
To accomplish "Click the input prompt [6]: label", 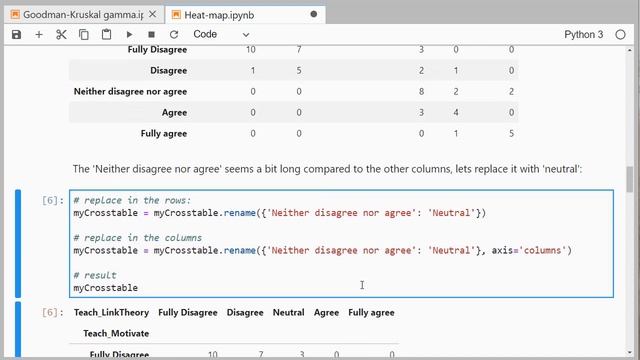I will coord(53,200).
